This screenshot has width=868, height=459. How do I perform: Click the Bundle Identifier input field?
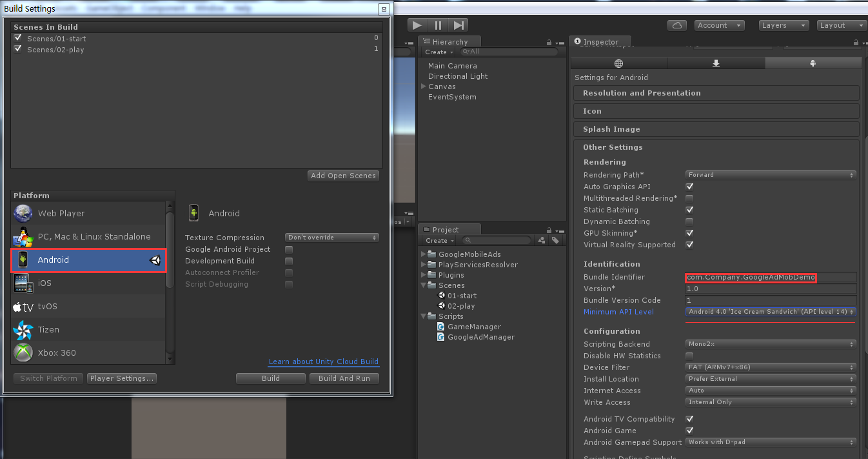[x=771, y=277]
